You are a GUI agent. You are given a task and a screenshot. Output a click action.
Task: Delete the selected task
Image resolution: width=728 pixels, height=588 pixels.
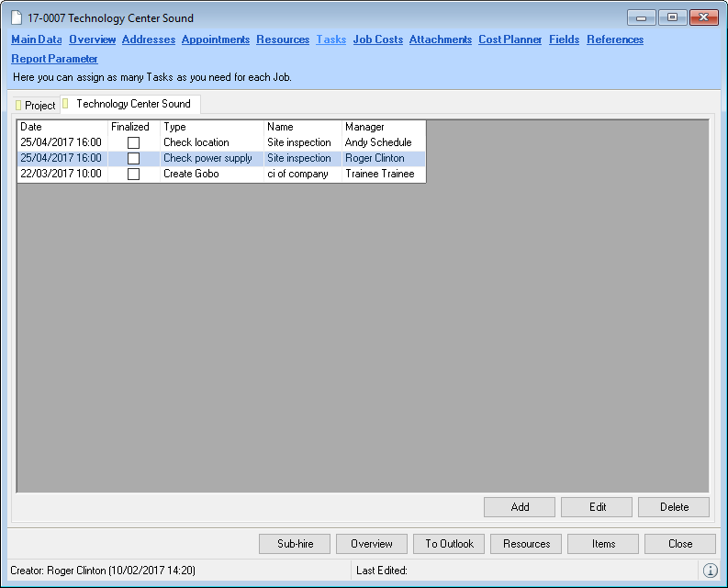click(x=674, y=507)
